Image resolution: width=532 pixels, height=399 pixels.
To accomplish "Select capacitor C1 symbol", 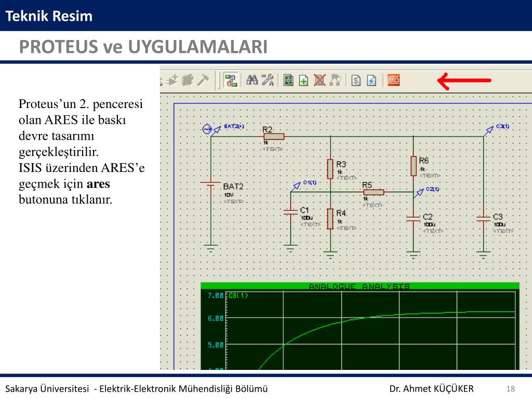I will tap(290, 212).
